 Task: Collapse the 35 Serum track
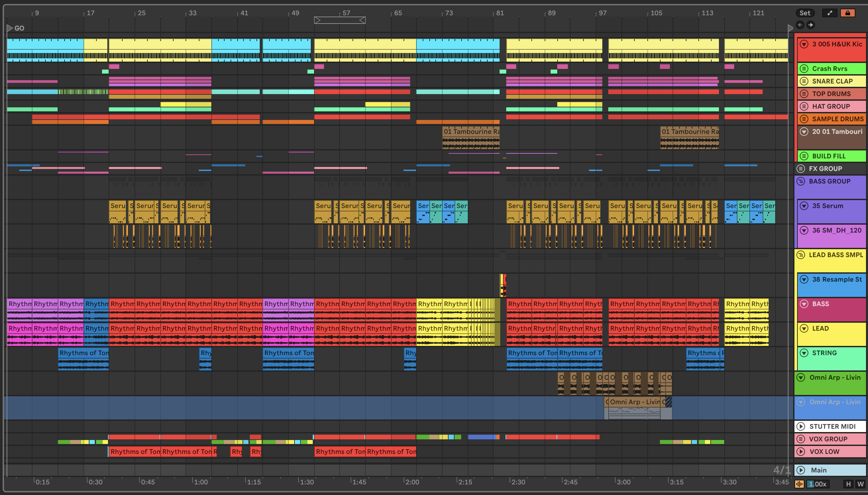pos(804,206)
